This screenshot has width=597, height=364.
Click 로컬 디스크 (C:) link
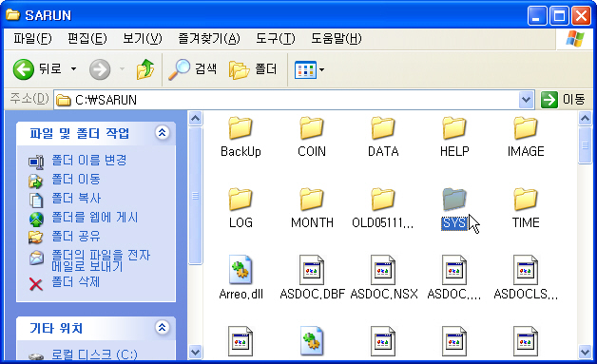coord(94,354)
